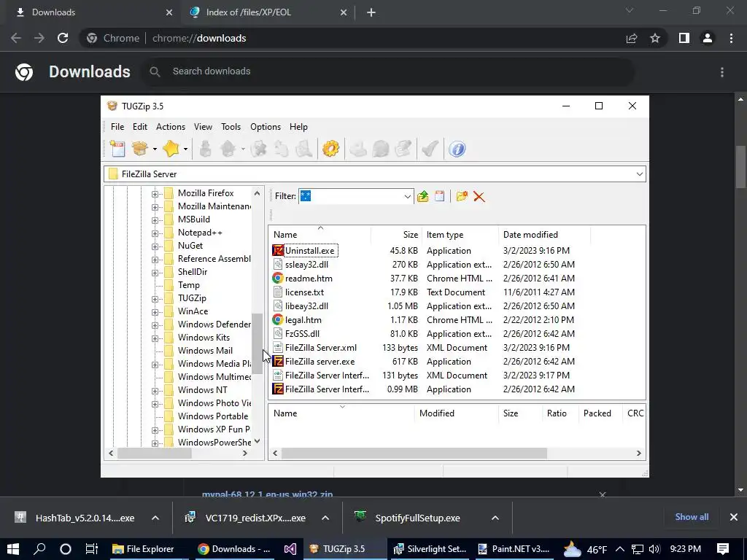Open the File menu in TUGZip
Viewport: 747px width, 560px height.
pyautogui.click(x=117, y=127)
